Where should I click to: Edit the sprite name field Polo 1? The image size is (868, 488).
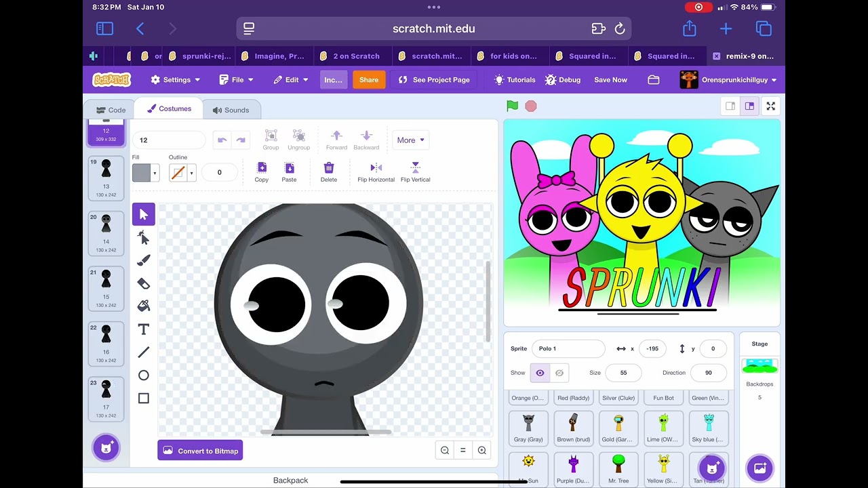pyautogui.click(x=568, y=348)
